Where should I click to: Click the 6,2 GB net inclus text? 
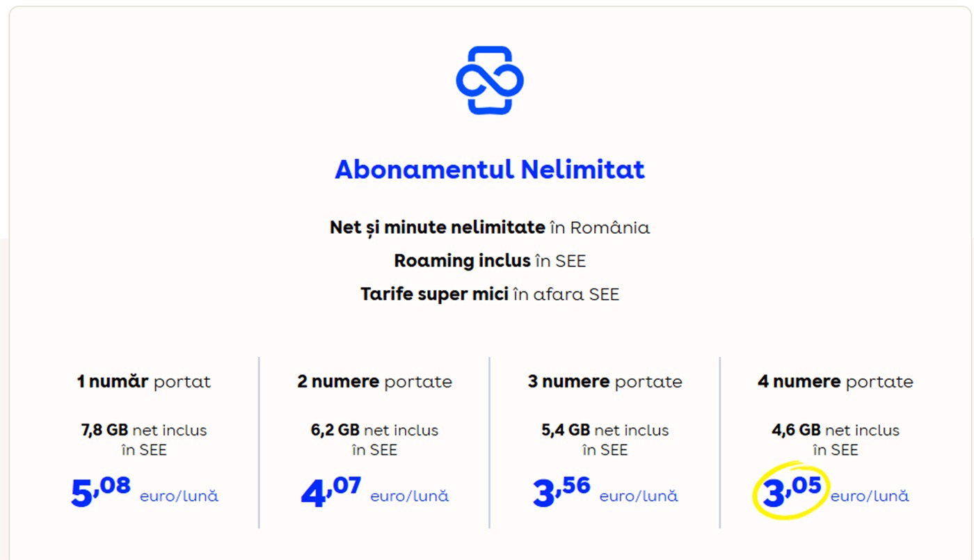[x=374, y=431]
